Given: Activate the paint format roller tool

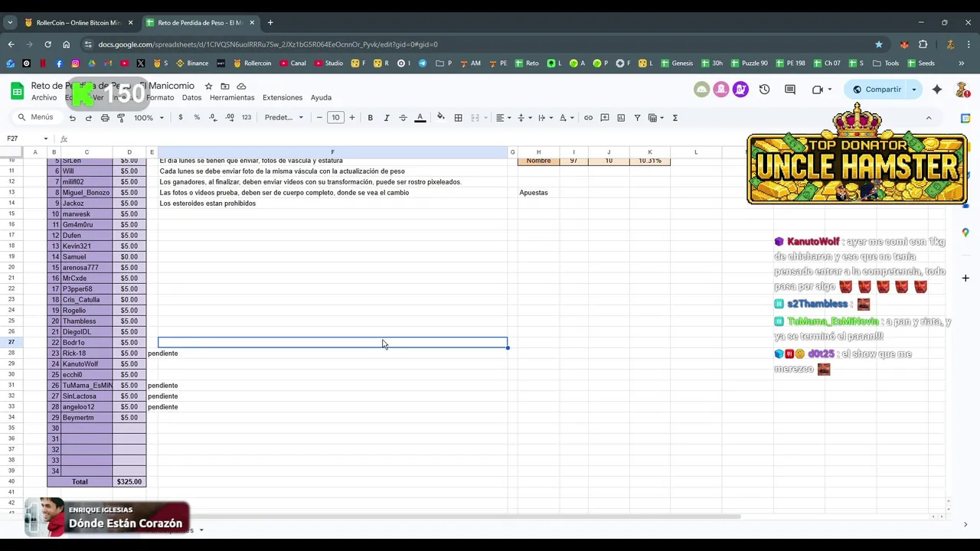Looking at the screenshot, I should (121, 118).
